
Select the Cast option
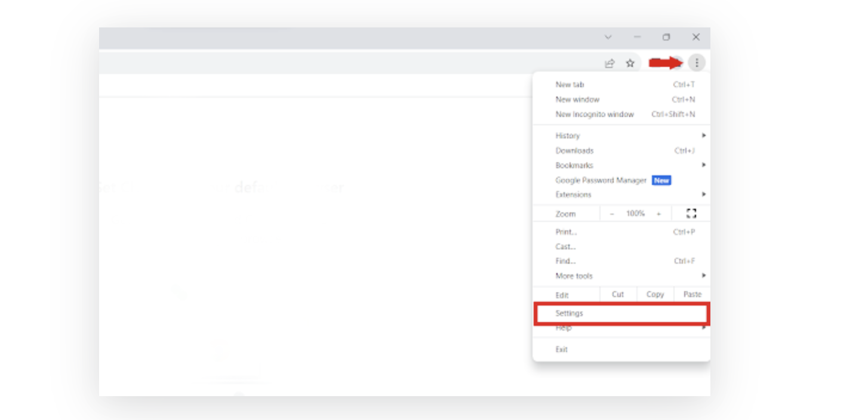coord(564,246)
